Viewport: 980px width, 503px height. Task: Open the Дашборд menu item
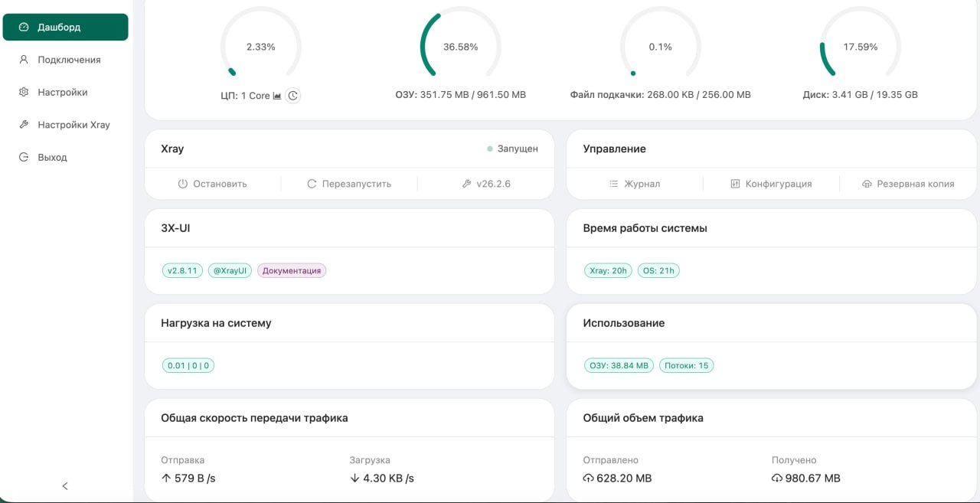coord(65,27)
